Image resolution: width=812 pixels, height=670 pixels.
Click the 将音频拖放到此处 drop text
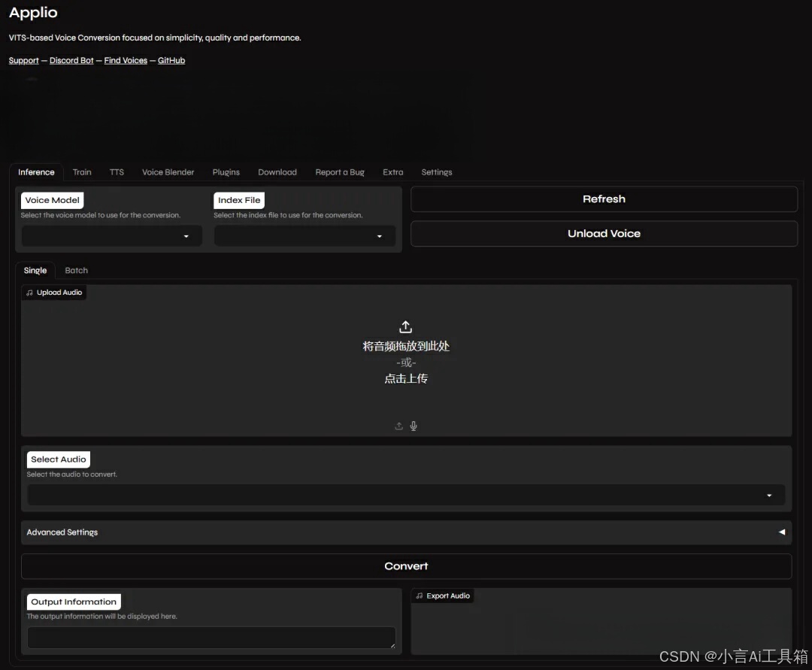(x=406, y=347)
